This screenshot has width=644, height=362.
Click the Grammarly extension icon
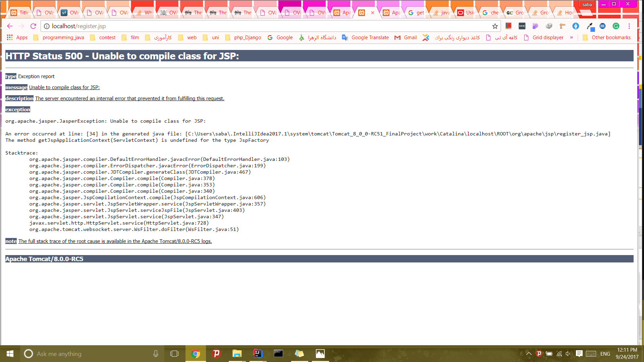click(x=616, y=26)
